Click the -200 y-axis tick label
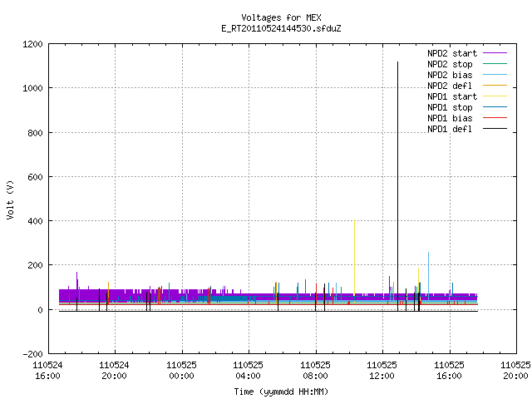Viewport: 532px width, 399px height. click(32, 354)
